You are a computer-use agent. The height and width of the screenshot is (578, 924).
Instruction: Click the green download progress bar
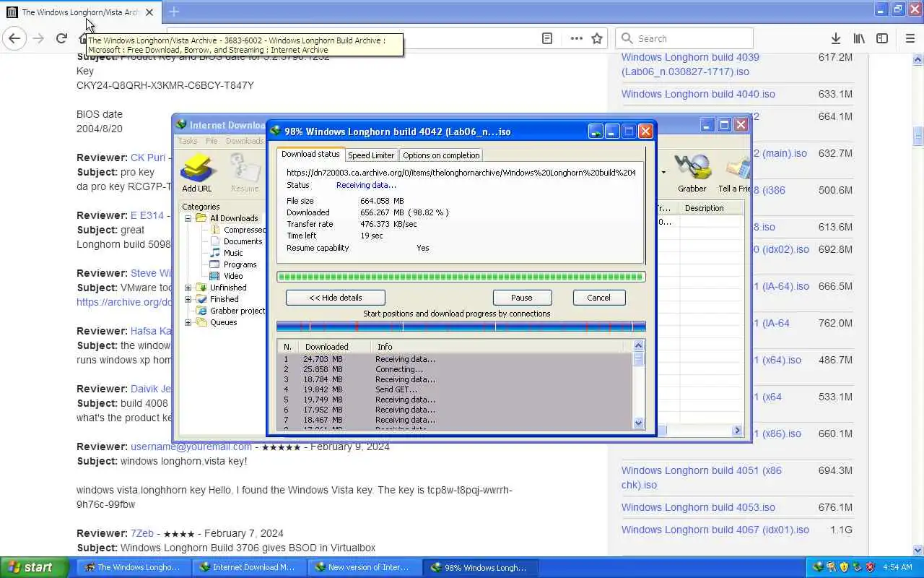[461, 277]
